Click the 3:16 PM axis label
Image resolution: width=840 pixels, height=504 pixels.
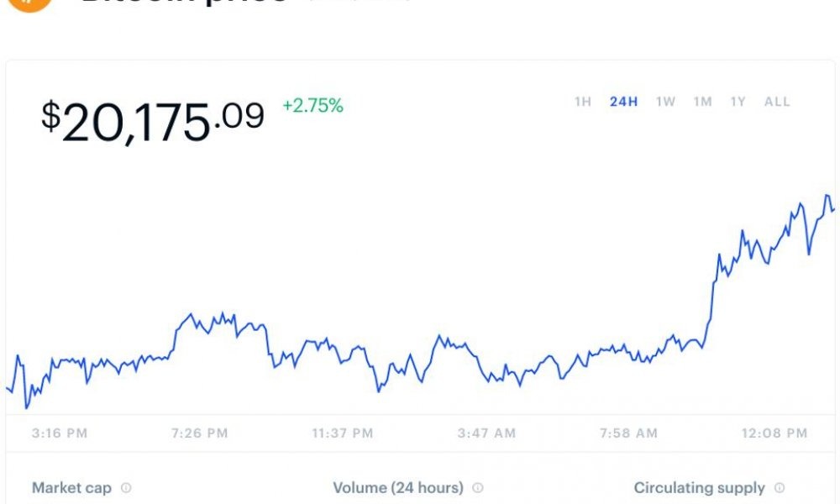click(60, 433)
